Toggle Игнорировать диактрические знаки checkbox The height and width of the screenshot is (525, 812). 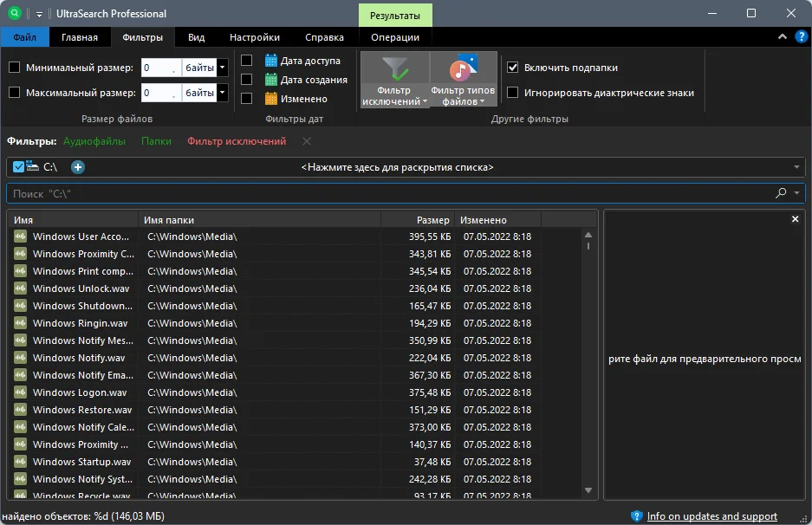click(512, 93)
